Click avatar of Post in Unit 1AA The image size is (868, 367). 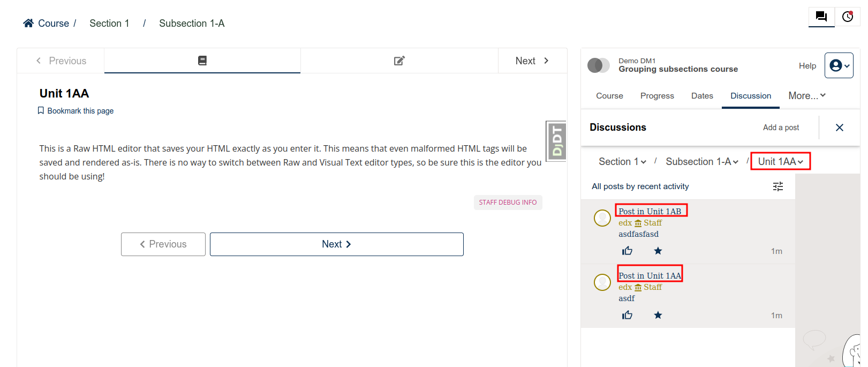pos(602,282)
